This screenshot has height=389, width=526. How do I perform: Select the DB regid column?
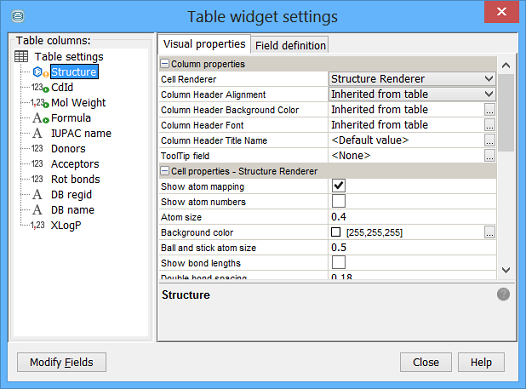(71, 194)
